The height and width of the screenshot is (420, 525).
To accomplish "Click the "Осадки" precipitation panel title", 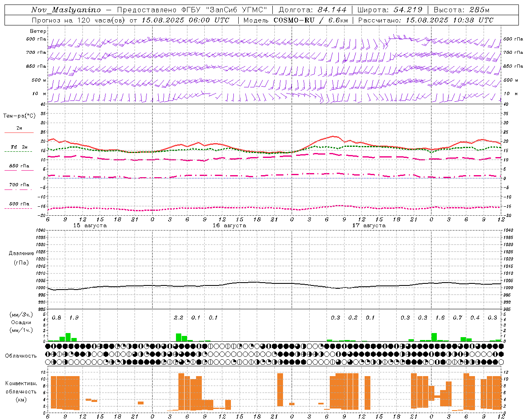I will (x=21, y=322).
